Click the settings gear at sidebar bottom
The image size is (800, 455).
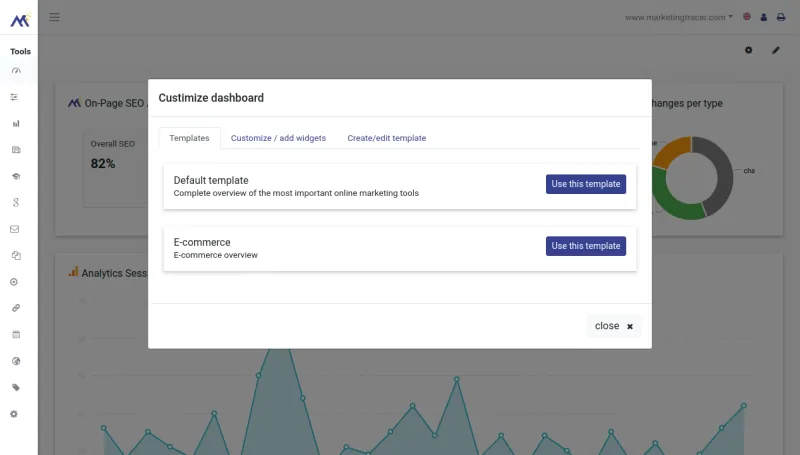coord(14,414)
